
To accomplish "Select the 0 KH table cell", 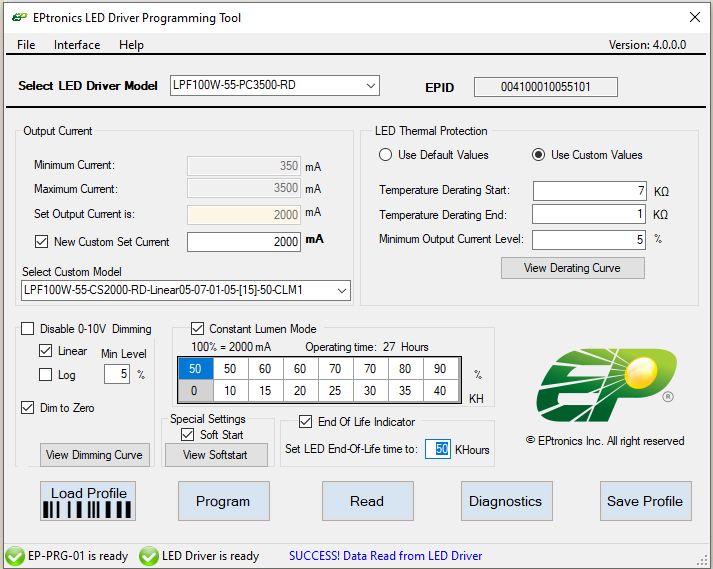I will [x=196, y=391].
